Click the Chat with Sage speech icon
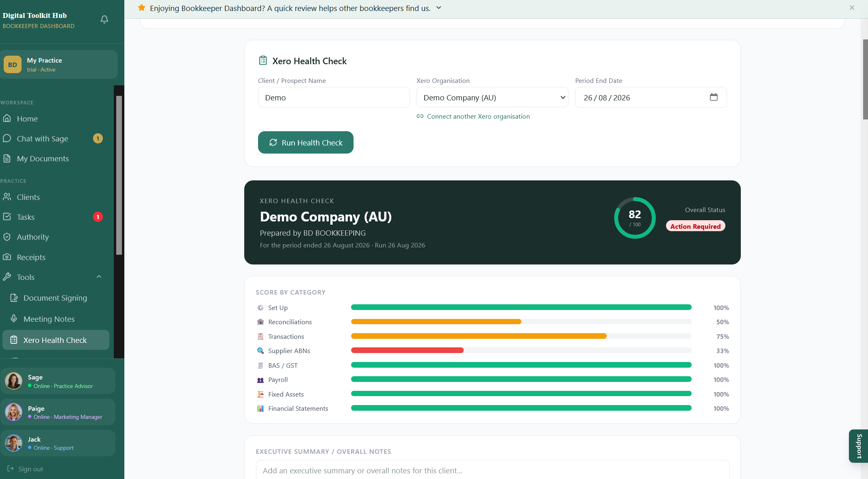The width and height of the screenshot is (868, 479). (x=7, y=138)
